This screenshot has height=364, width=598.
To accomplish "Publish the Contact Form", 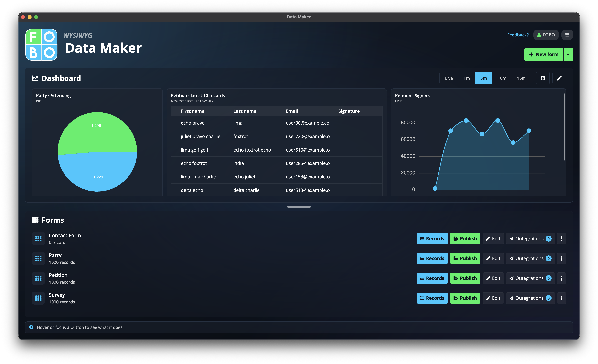I will tap(465, 239).
